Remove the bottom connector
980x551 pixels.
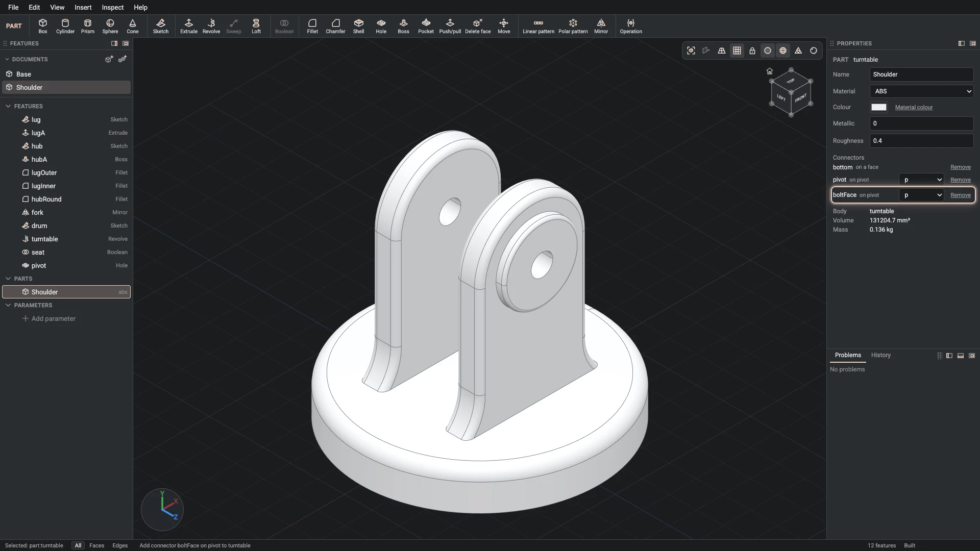click(961, 167)
